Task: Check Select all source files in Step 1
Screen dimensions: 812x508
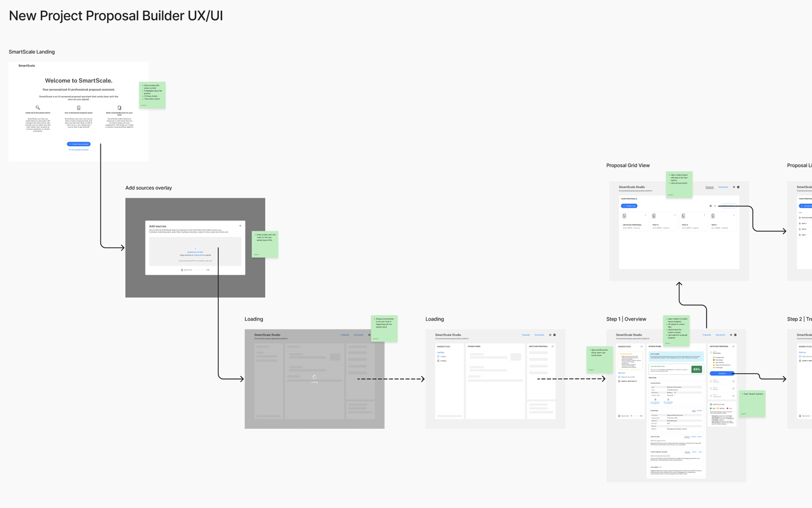Action: (619, 377)
